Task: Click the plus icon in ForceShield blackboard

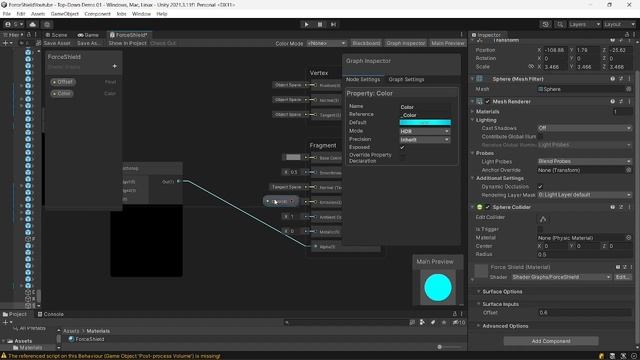Action: [x=115, y=66]
